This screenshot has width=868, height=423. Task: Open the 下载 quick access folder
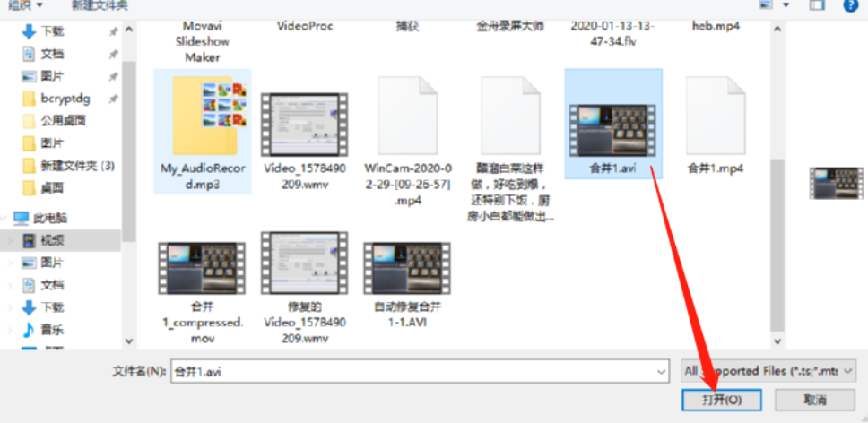coord(43,32)
